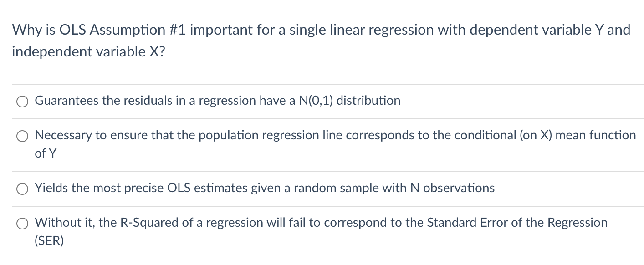Click the fourth answer's radio circle
This screenshot has width=644, height=265.
point(21,223)
